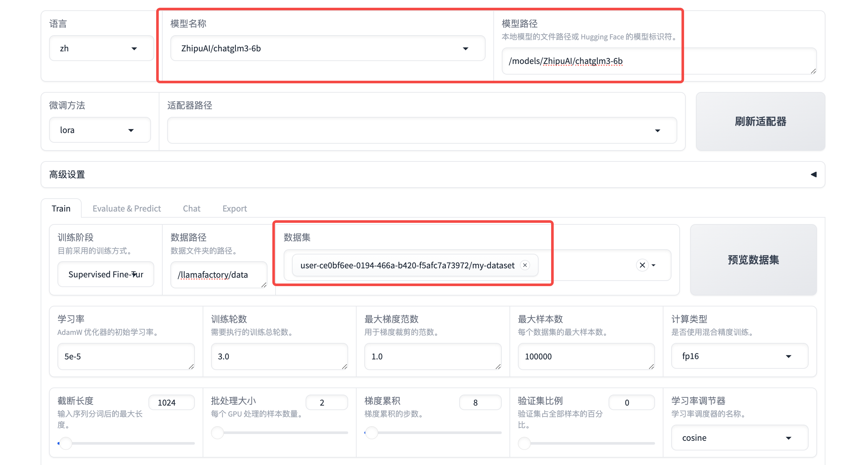Click the 批处理大小 number box showing 2
This screenshot has width=868, height=465.
point(327,402)
